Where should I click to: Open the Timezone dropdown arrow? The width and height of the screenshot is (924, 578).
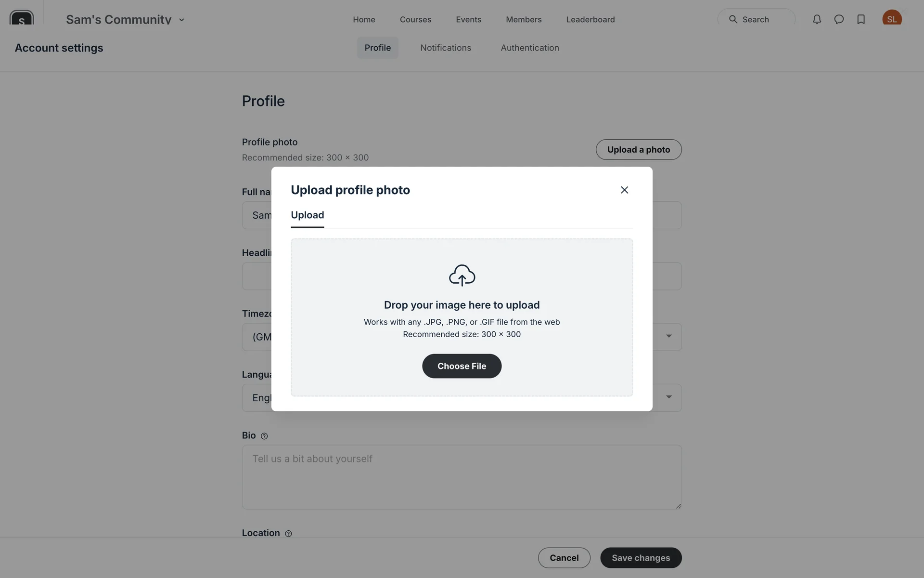point(668,336)
